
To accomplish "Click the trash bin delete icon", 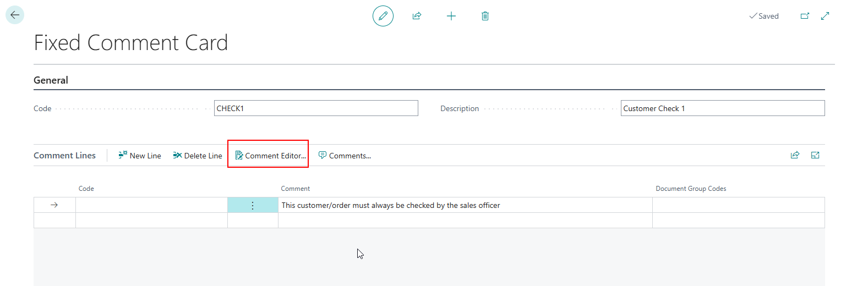I will pos(485,16).
